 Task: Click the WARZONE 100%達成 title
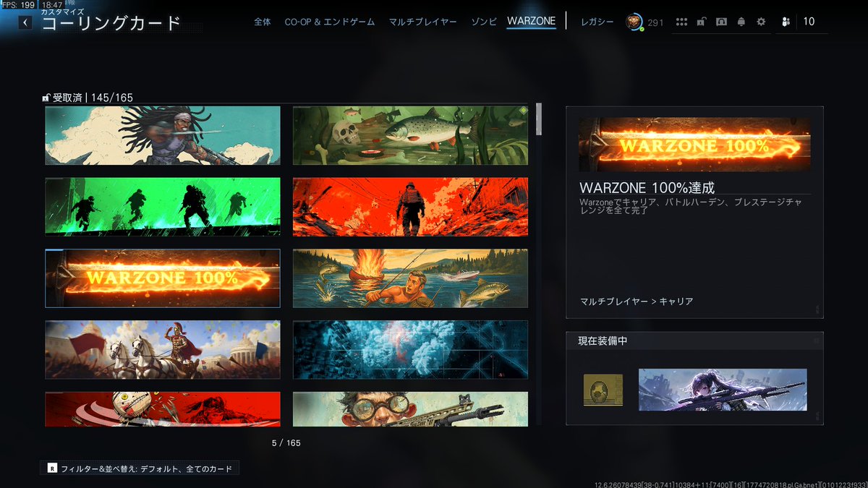647,187
